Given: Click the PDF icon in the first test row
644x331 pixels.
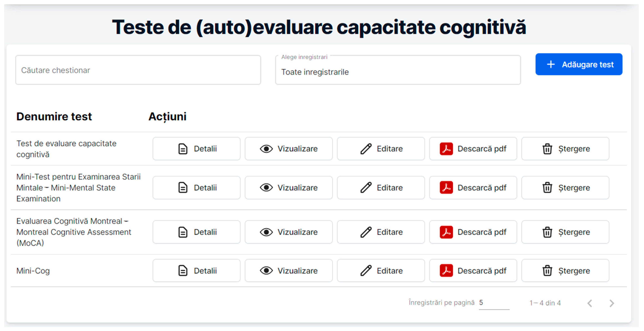Looking at the screenshot, I should coord(446,149).
